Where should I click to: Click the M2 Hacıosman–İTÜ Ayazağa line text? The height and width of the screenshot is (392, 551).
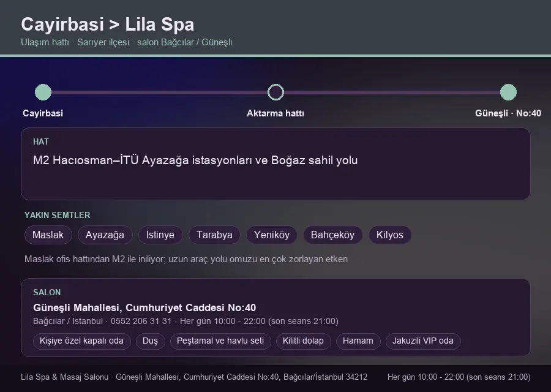[195, 160]
